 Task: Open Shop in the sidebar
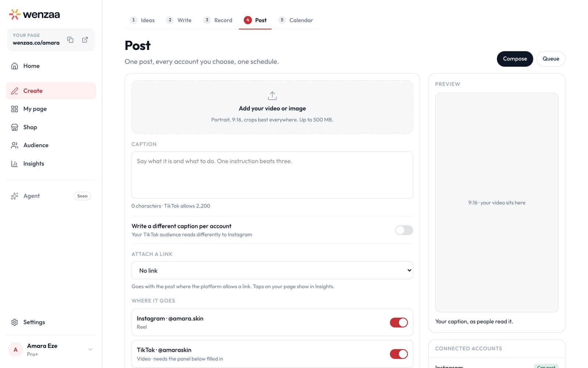[x=51, y=127]
